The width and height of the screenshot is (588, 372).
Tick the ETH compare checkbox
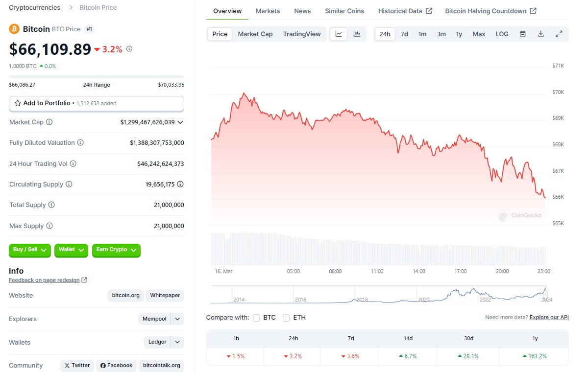[286, 318]
